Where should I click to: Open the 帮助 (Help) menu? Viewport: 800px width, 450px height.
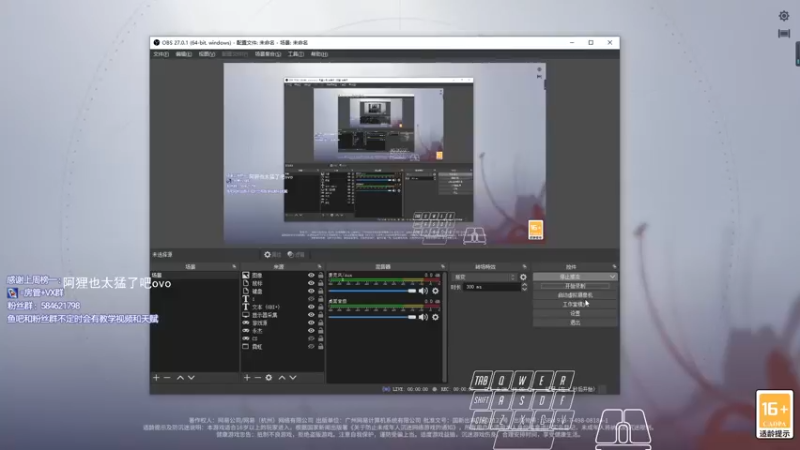[319, 54]
